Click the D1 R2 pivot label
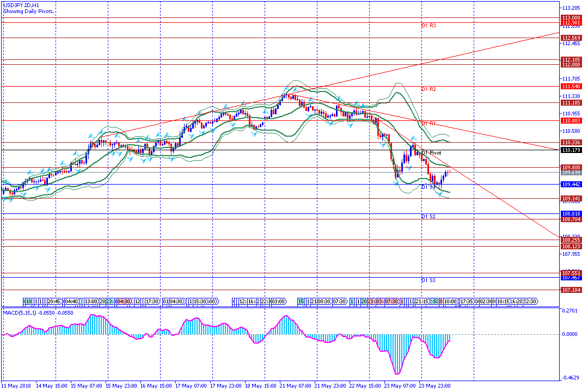The image size is (588, 392). (x=428, y=89)
